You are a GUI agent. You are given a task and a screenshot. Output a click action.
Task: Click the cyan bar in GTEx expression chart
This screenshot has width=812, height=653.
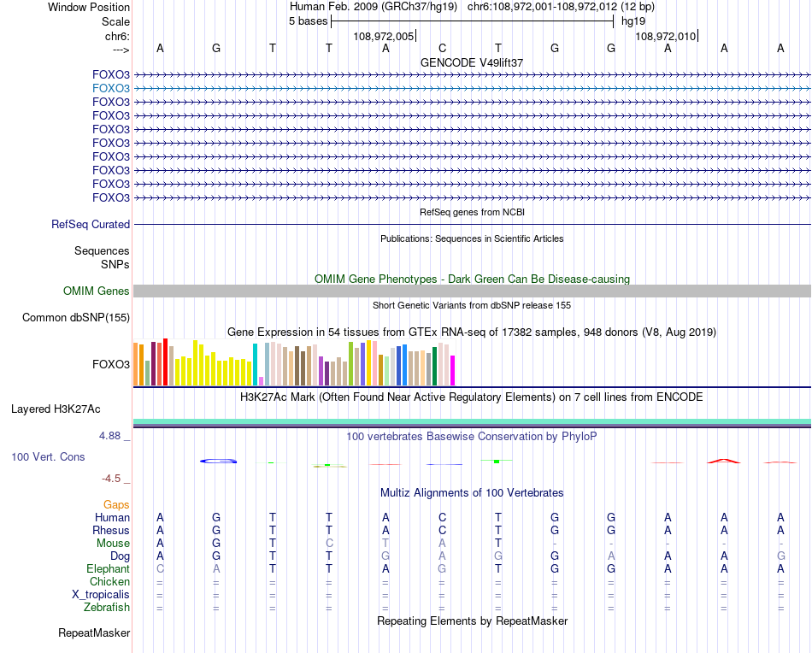point(255,365)
